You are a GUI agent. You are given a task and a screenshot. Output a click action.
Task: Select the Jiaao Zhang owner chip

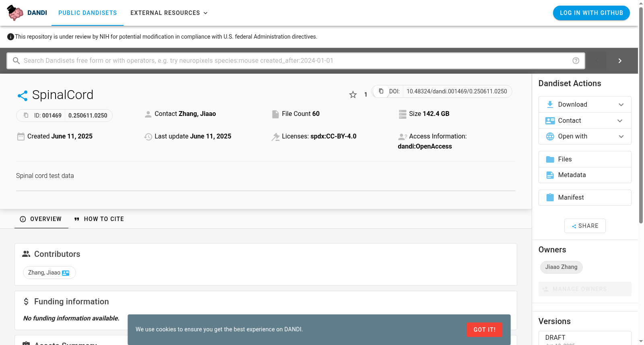[x=561, y=267]
